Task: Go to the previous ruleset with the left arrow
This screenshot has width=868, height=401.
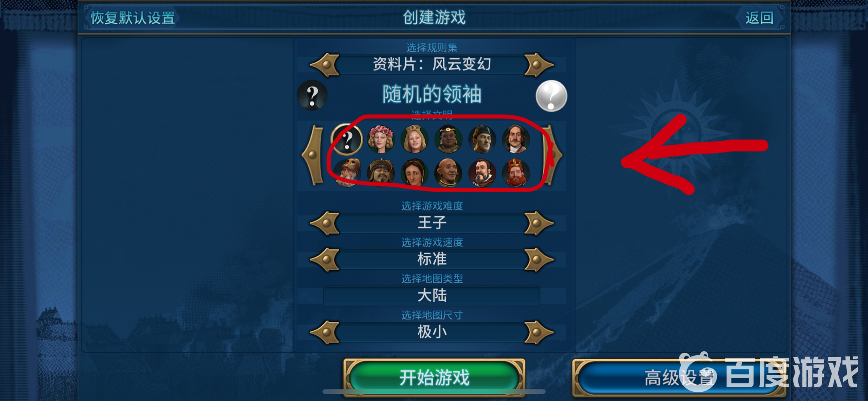Action: click(x=325, y=65)
